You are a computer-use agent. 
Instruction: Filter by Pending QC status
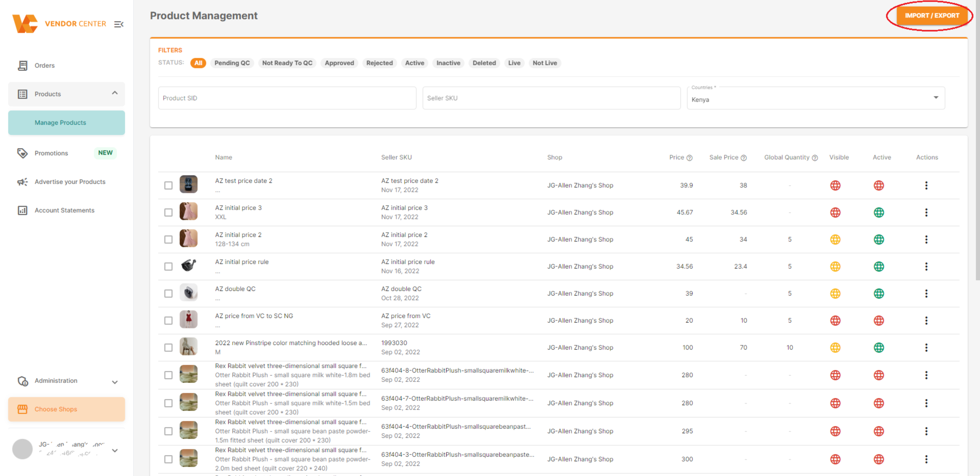click(x=232, y=63)
